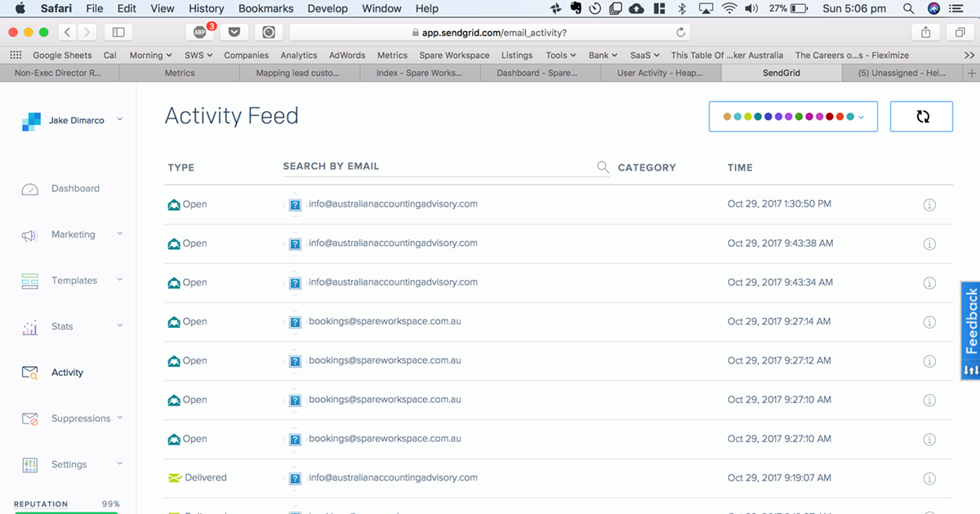Click the Marketing megaphone icon

pos(29,235)
